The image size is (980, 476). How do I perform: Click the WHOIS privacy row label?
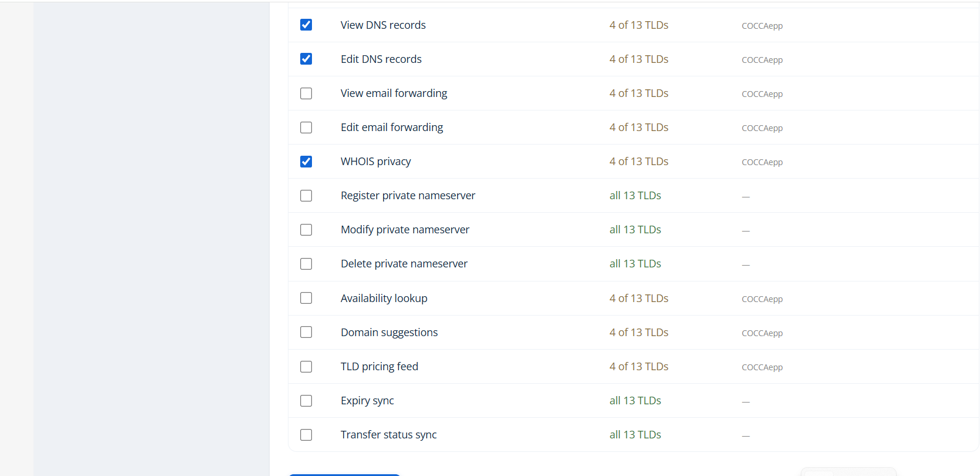(375, 162)
